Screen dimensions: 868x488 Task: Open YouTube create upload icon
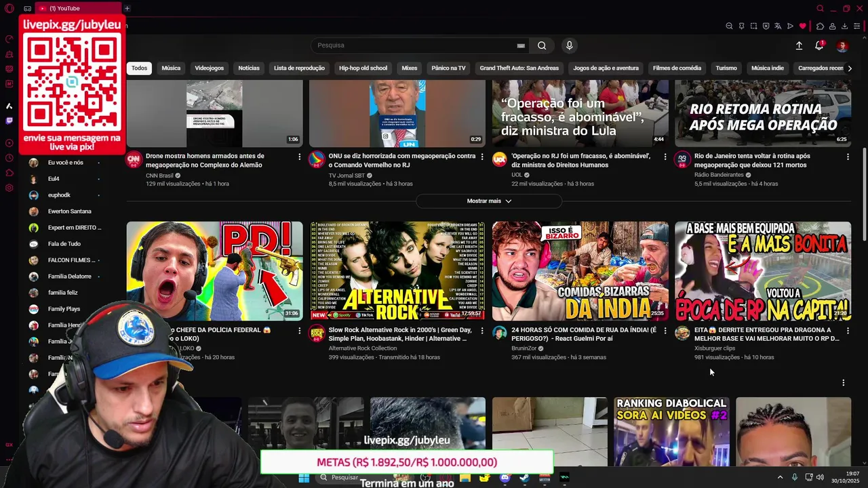[799, 45]
